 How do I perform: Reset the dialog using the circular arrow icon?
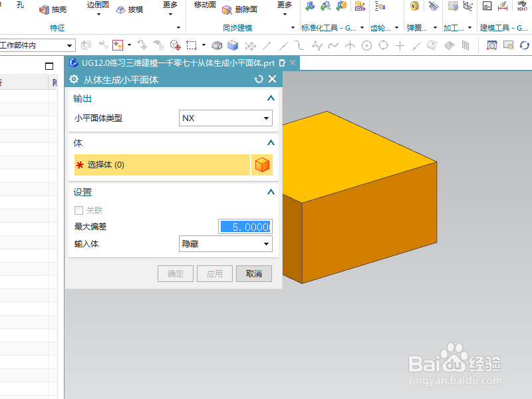tap(260, 78)
